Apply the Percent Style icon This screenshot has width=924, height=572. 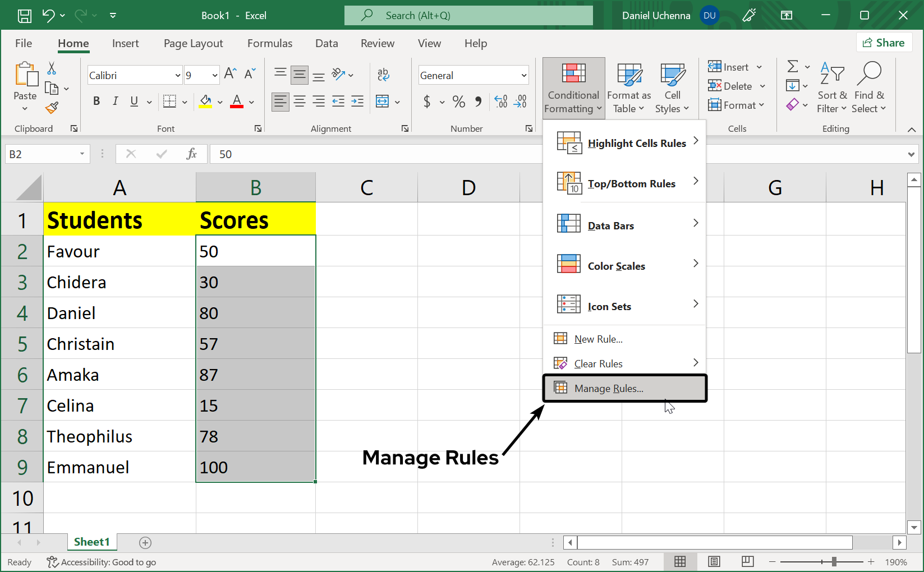[x=458, y=102]
